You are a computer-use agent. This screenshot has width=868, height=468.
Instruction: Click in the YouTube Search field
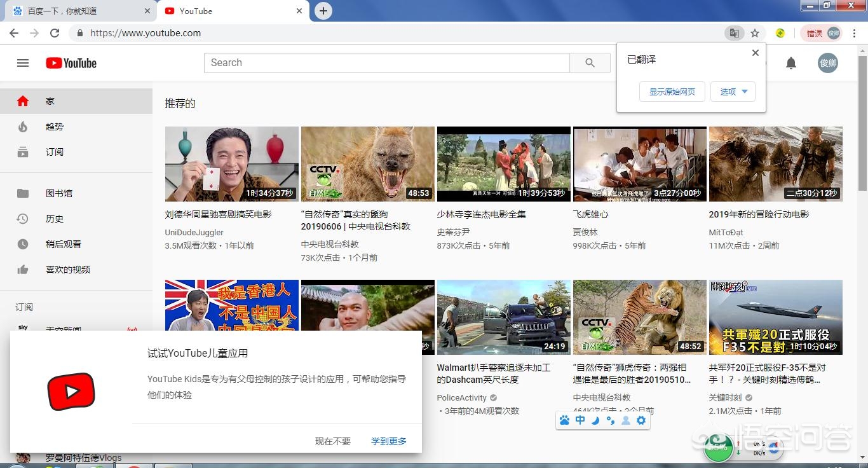tap(387, 63)
